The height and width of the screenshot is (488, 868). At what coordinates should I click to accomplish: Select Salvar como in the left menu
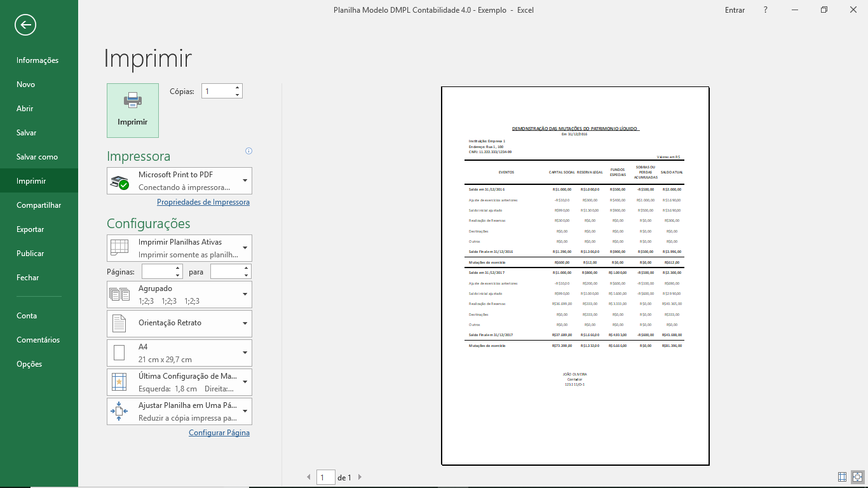pyautogui.click(x=37, y=157)
